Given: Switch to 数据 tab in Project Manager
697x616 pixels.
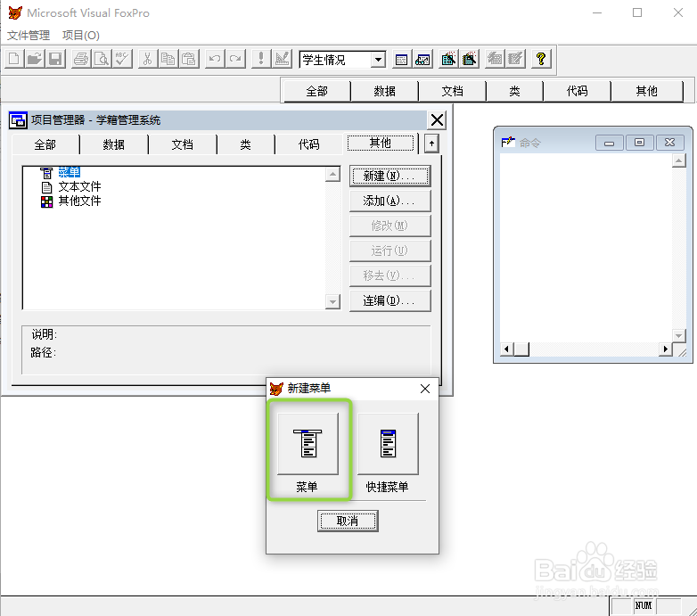Looking at the screenshot, I should coord(114,144).
